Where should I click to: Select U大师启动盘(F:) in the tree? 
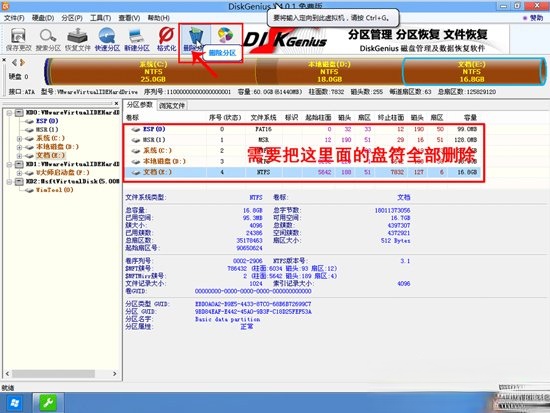tap(62, 173)
